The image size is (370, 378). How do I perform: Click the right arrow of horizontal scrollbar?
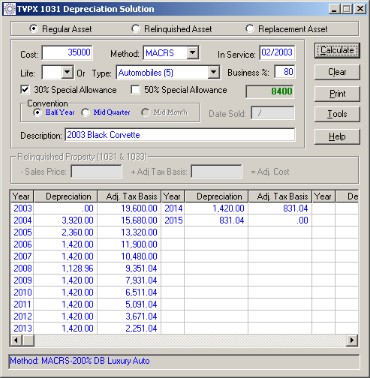pos(352,340)
